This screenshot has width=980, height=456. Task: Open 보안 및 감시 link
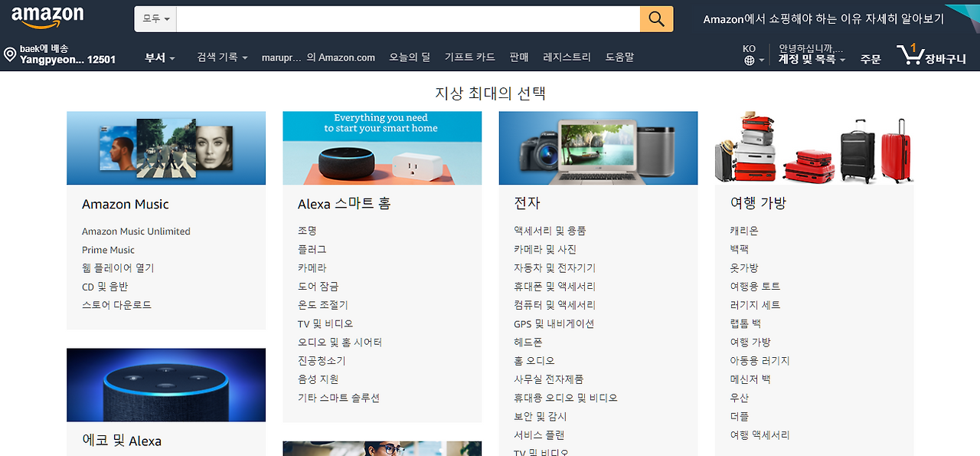[x=541, y=416]
